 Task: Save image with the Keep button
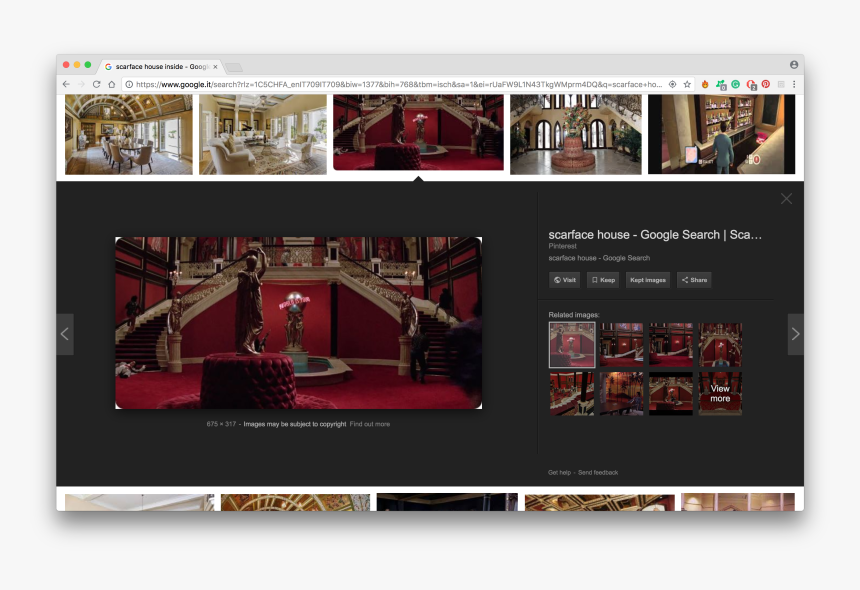tap(603, 280)
